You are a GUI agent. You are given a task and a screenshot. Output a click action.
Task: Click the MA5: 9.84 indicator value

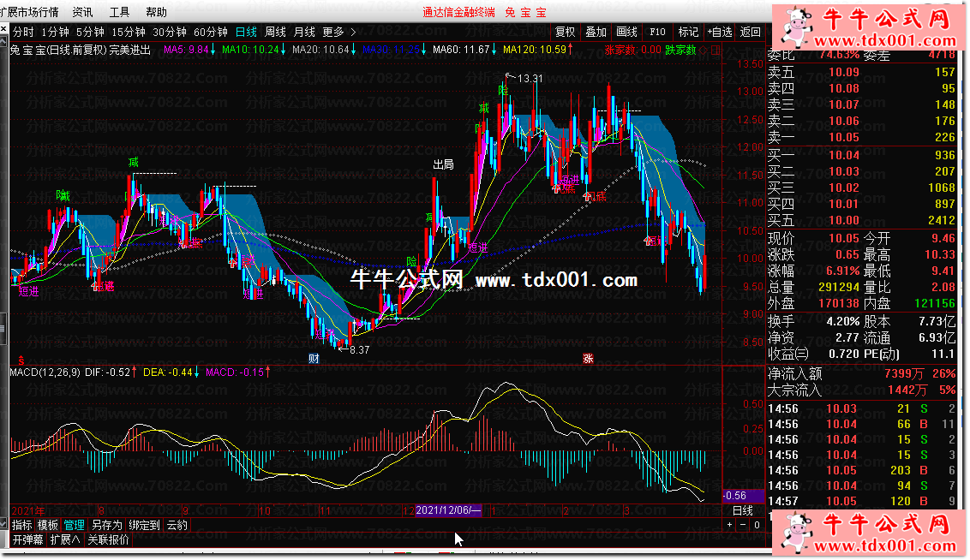186,50
